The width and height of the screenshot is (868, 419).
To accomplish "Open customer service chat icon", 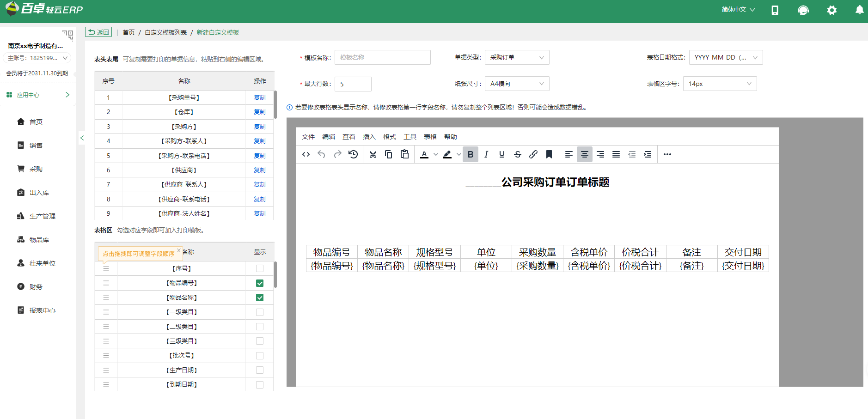I will tap(803, 10).
